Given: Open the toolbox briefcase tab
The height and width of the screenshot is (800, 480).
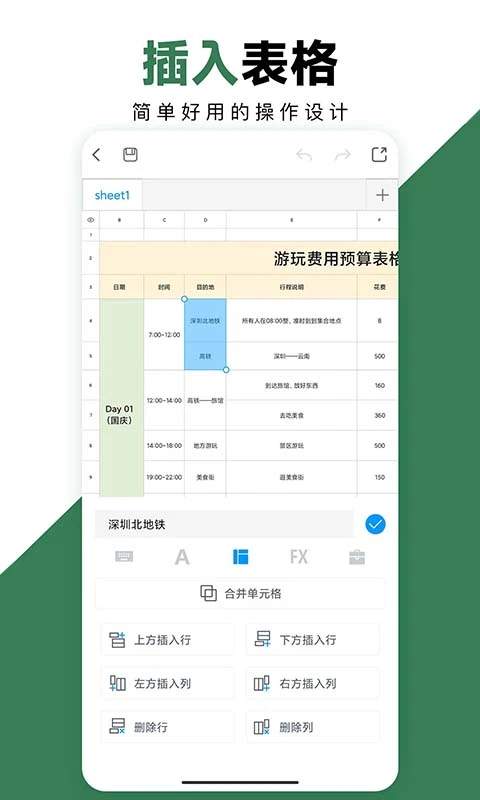Looking at the screenshot, I should 357,557.
